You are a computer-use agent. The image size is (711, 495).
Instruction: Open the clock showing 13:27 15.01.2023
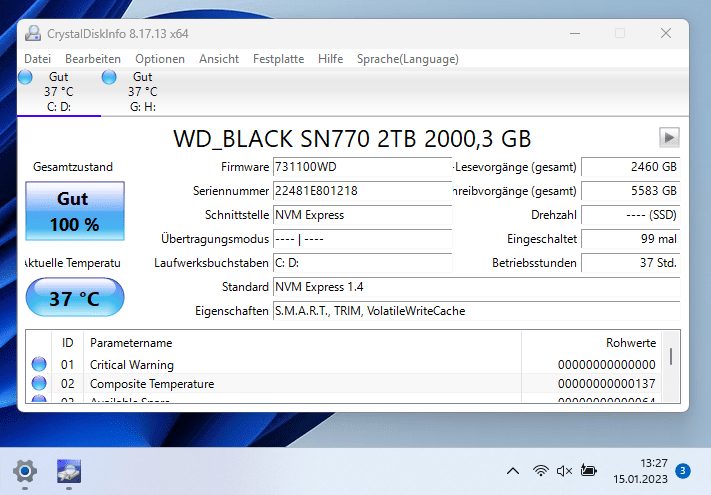point(640,471)
